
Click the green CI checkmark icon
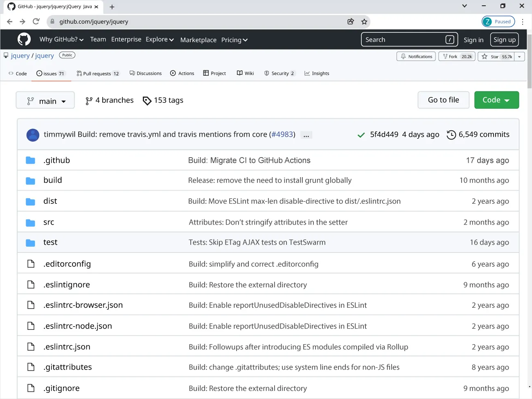[x=361, y=134]
